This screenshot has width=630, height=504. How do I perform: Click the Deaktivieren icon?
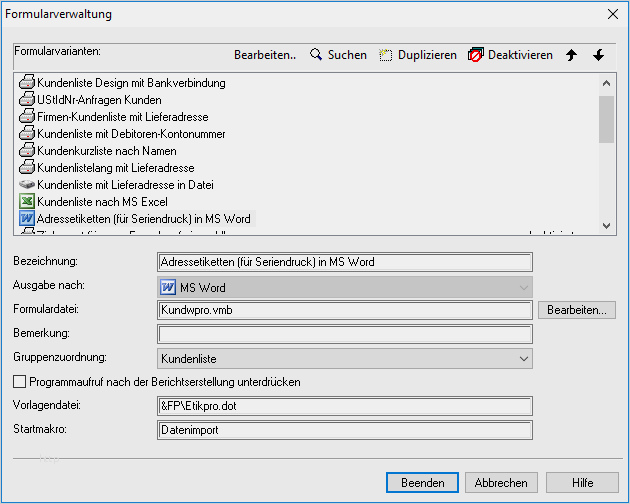click(x=476, y=55)
